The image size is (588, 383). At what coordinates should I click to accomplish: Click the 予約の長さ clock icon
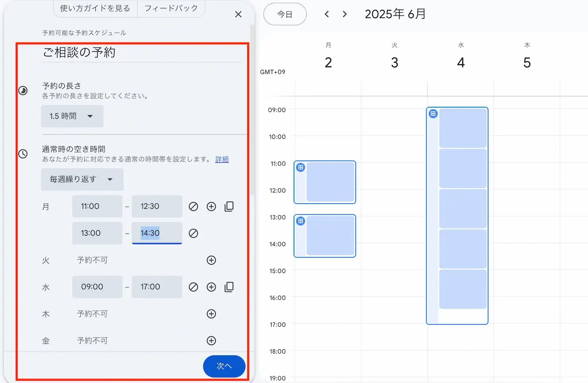coord(23,90)
